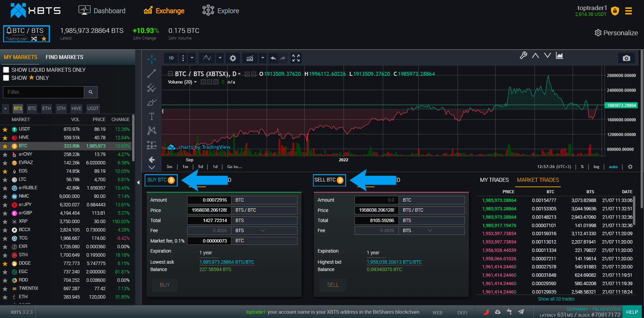The height and width of the screenshot is (318, 644).
Task: Switch to depth chart icon above the chart
Action: [559, 55]
